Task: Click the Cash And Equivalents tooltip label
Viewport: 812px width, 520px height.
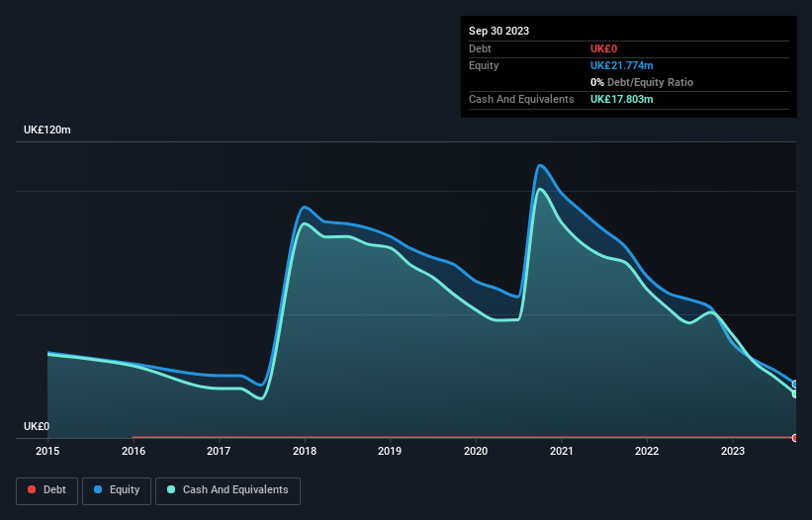Action: pyautogui.click(x=521, y=99)
